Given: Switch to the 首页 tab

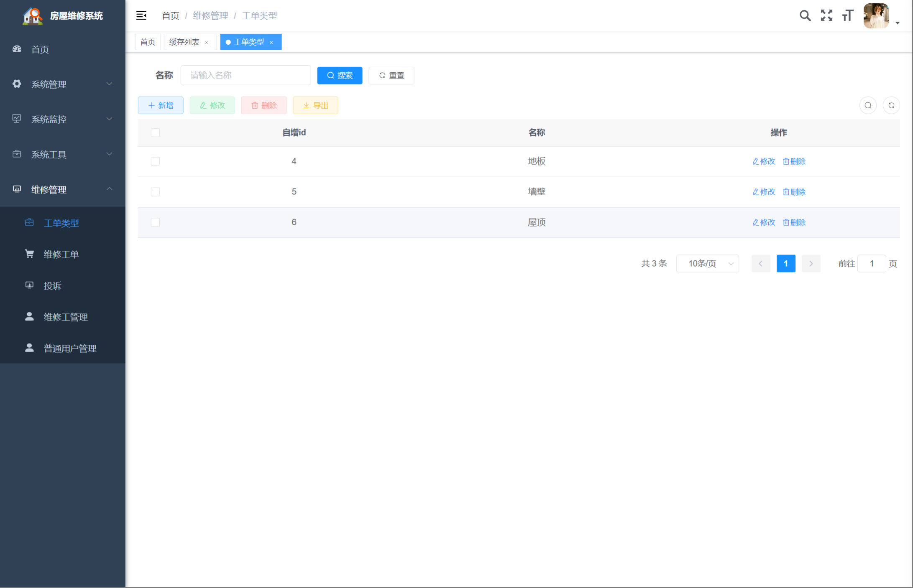Looking at the screenshot, I should click(148, 42).
